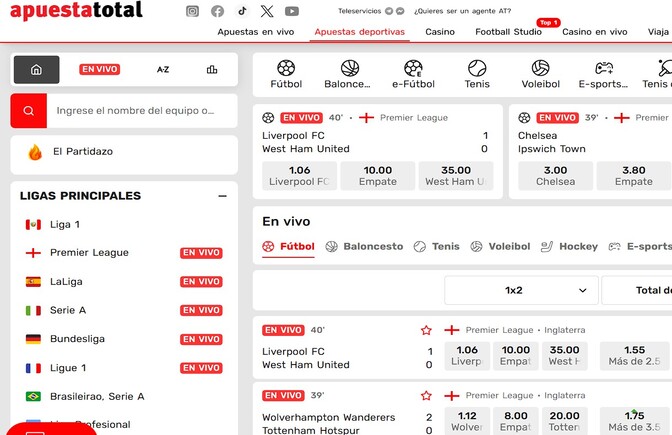Collapse the Ligas Principales section

click(222, 196)
